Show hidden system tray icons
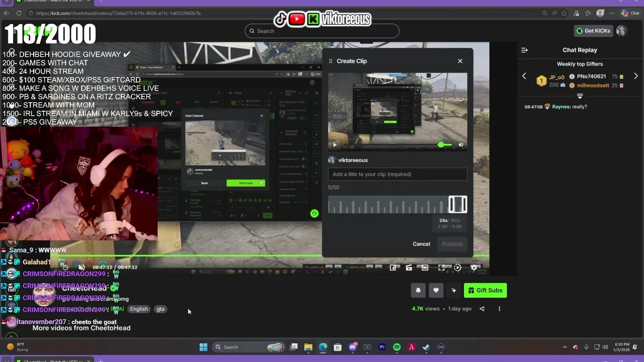The width and height of the screenshot is (644, 362). [x=565, y=347]
